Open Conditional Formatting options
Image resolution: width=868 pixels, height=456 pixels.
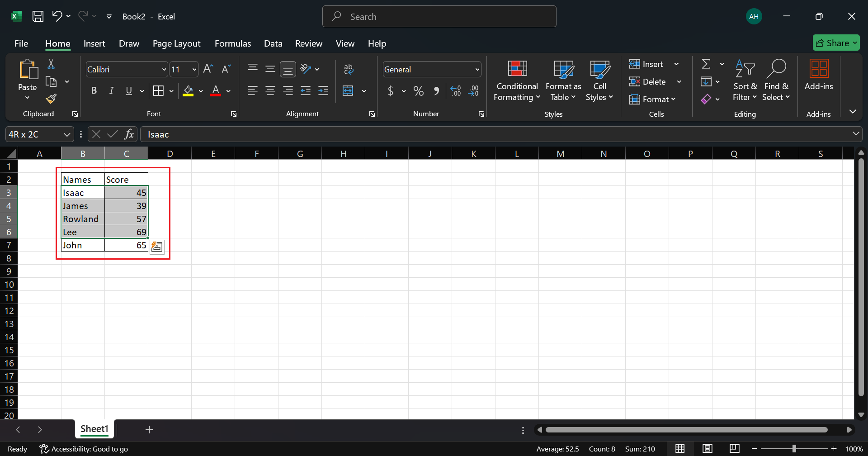click(516, 81)
